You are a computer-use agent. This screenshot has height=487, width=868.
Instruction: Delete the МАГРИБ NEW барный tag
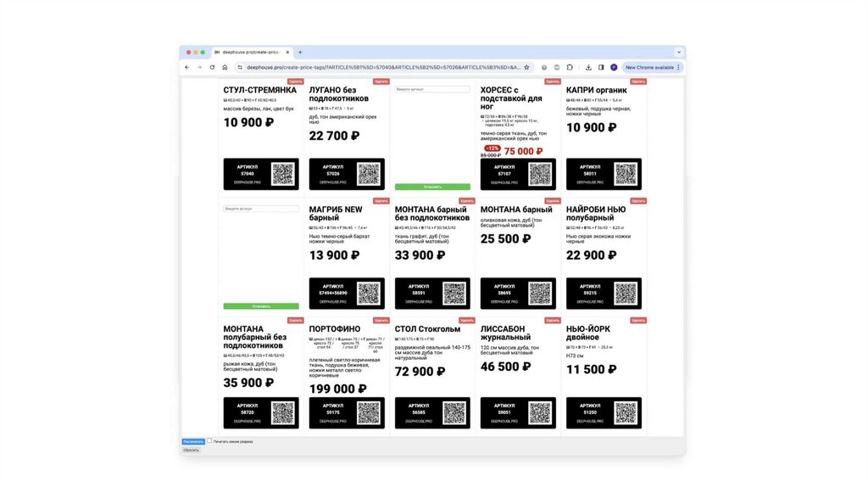381,201
